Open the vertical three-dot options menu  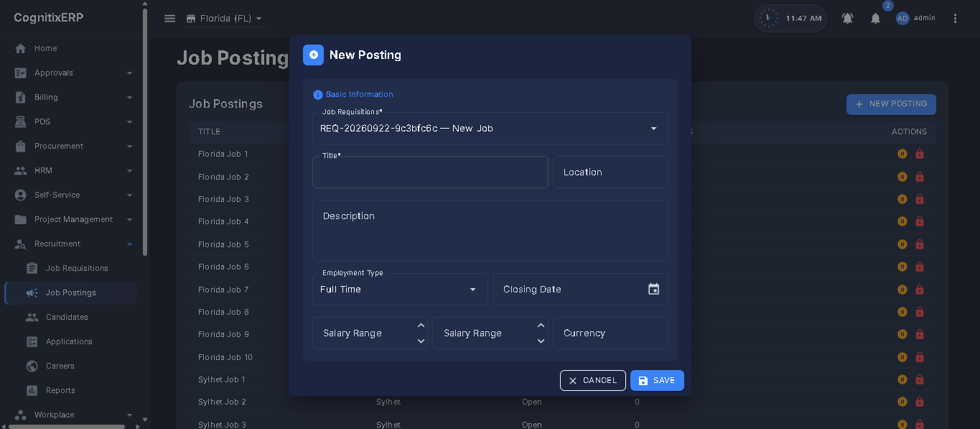[955, 19]
